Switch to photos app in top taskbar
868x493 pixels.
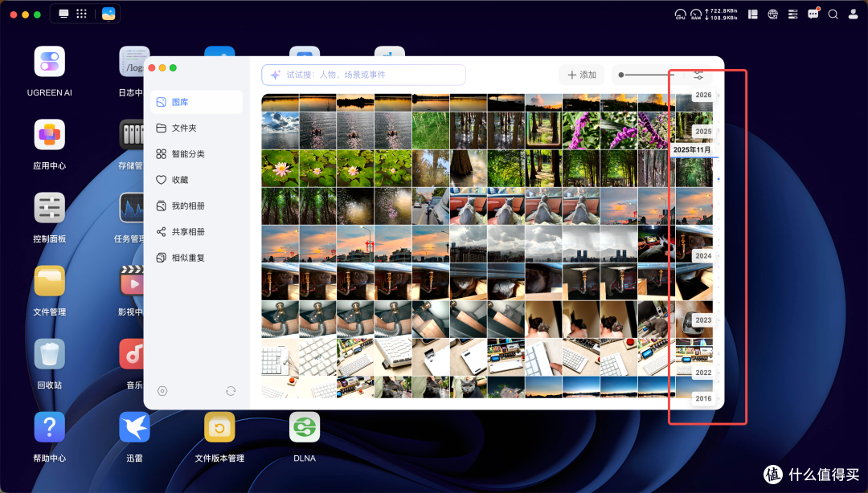[108, 14]
